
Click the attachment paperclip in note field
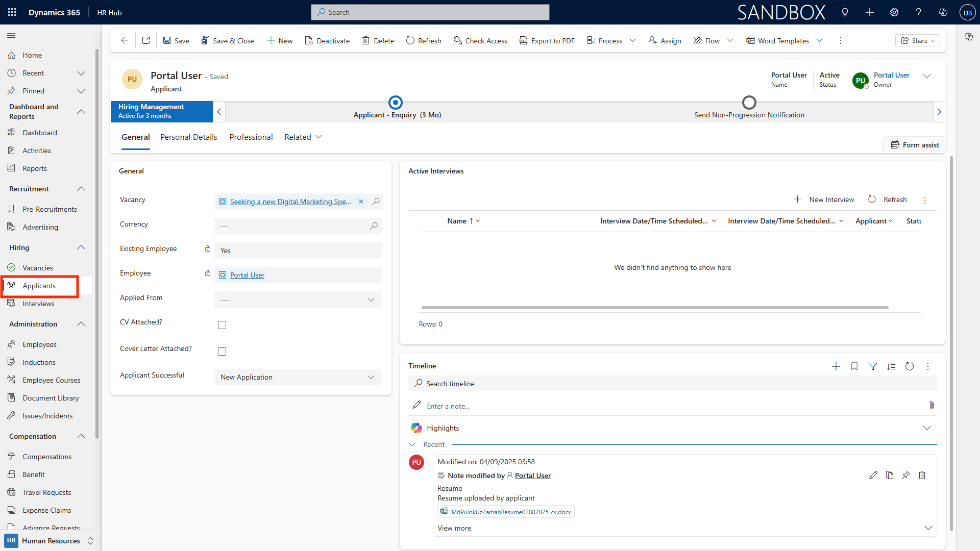click(932, 405)
